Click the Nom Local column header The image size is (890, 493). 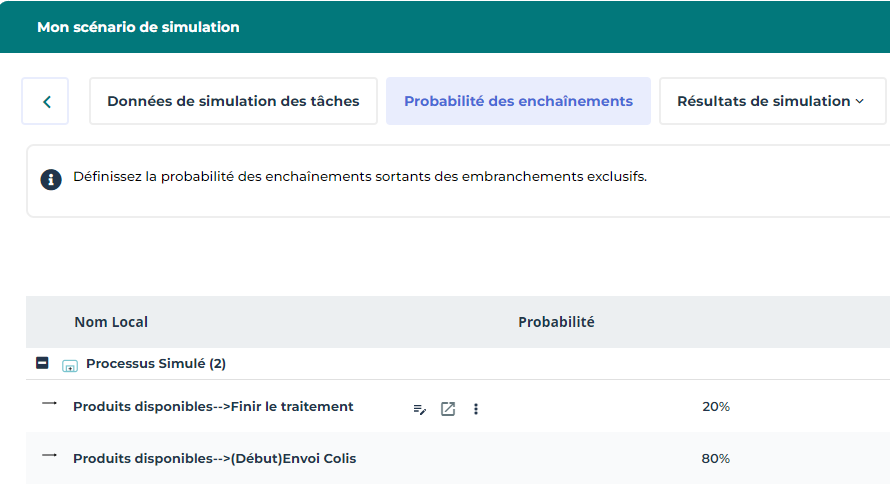pyautogui.click(x=111, y=322)
